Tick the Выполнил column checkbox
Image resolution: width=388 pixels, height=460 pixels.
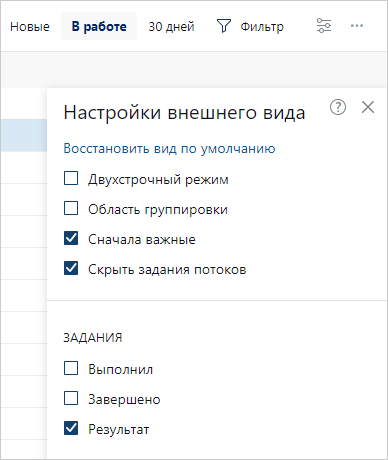click(x=71, y=368)
